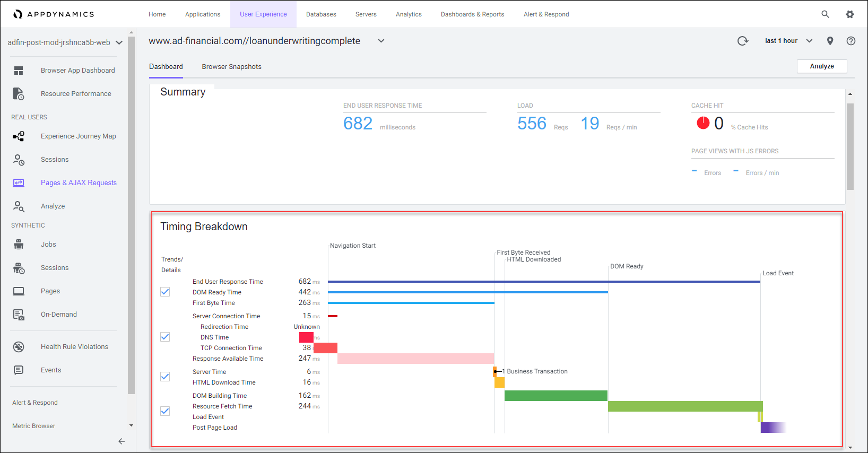This screenshot has width=868, height=453.
Task: Toggle the DOM Ready Time checkbox
Action: (x=165, y=292)
